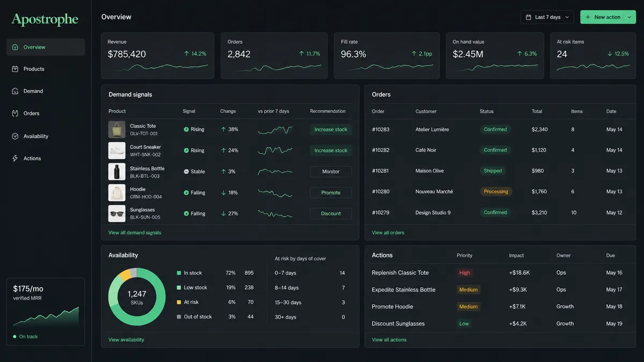Viewport: 644px width, 362px height.
Task: Click the Discount button for Sunglasses
Action: tap(331, 213)
